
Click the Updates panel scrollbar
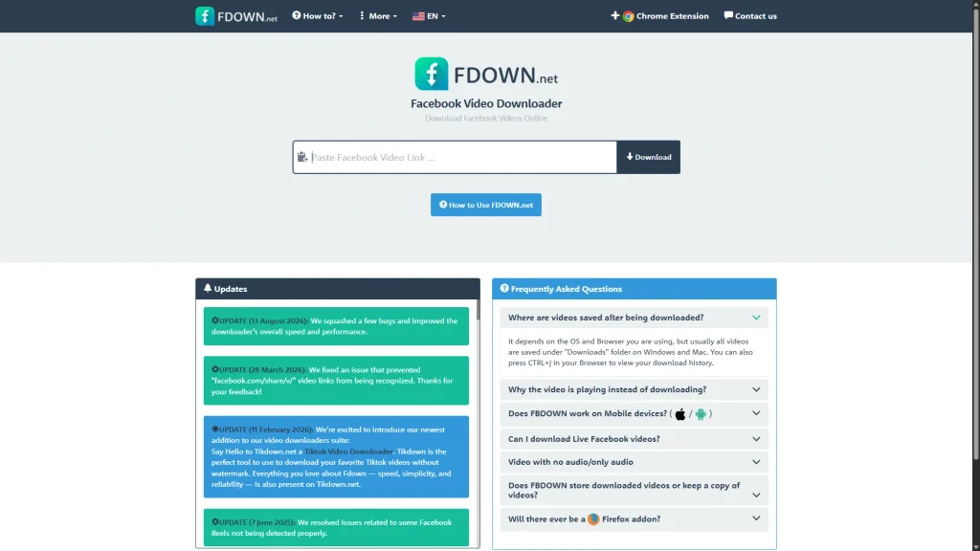(x=479, y=310)
